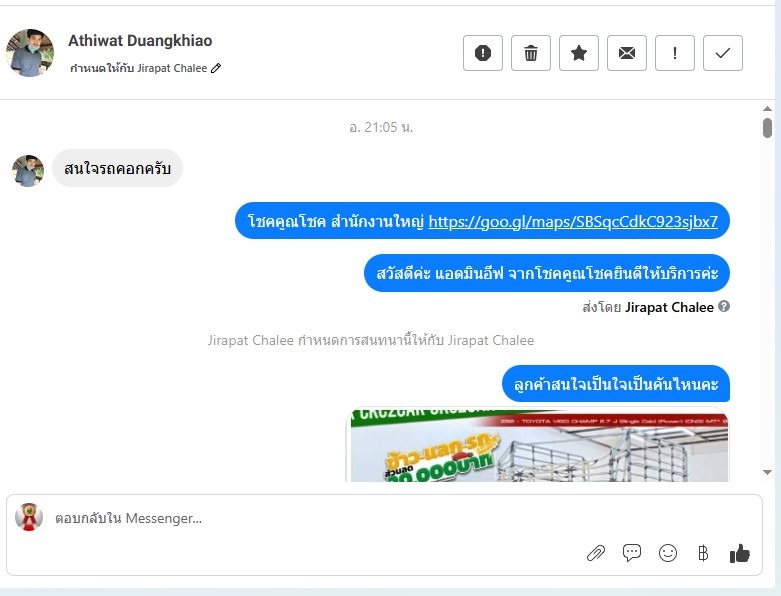Image resolution: width=781 pixels, height=596 pixels.
Task: Open the truck promotion image thumbnail
Action: pos(539,445)
